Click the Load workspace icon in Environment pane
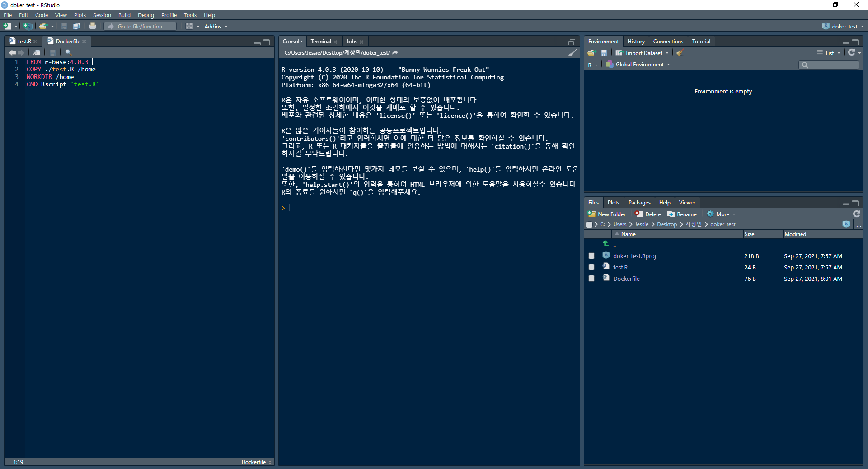The width and height of the screenshot is (868, 469). (x=591, y=53)
